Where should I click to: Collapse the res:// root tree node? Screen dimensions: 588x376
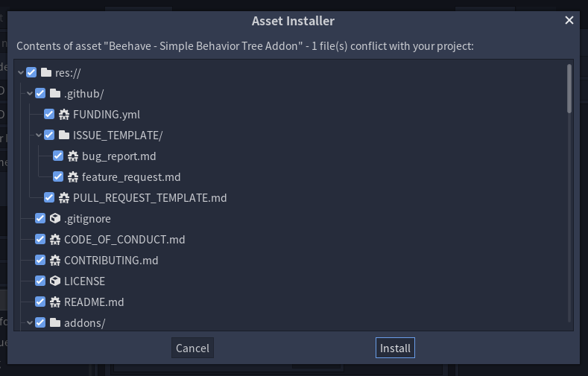pos(21,73)
